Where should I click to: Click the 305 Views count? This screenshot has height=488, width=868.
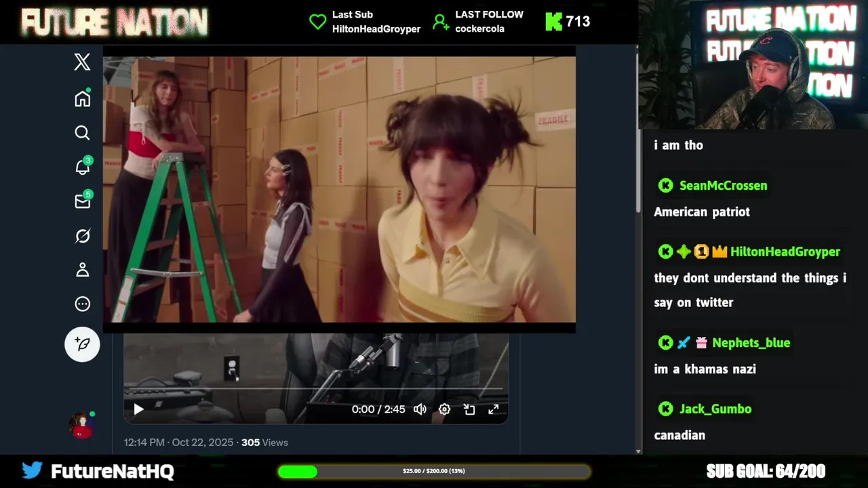(264, 442)
